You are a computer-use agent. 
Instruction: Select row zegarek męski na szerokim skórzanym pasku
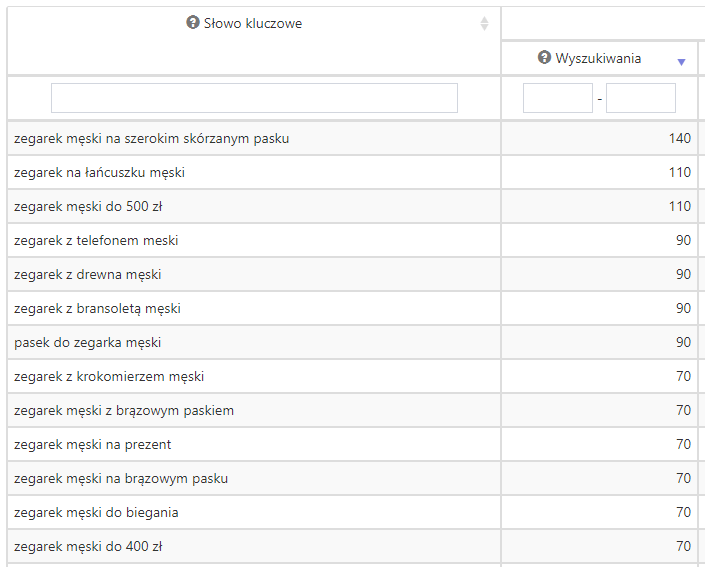152,139
